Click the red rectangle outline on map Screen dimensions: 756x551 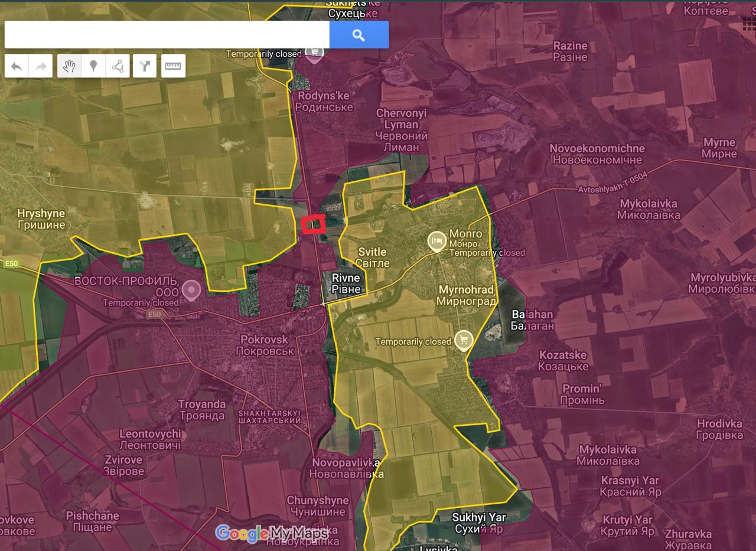tap(314, 225)
